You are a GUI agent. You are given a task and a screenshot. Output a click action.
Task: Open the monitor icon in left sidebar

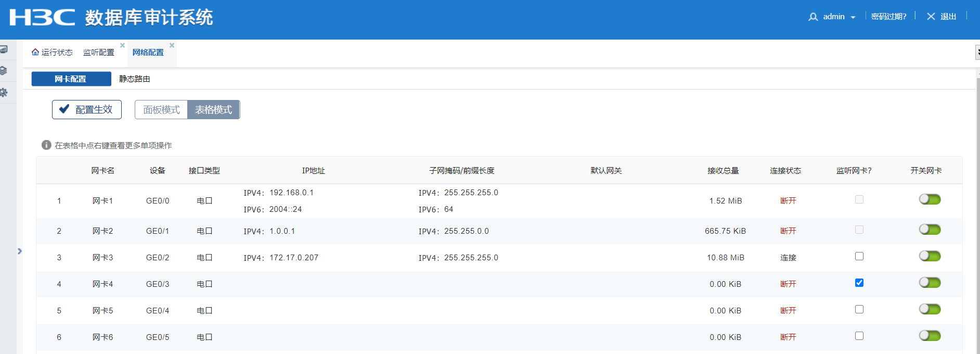point(4,49)
